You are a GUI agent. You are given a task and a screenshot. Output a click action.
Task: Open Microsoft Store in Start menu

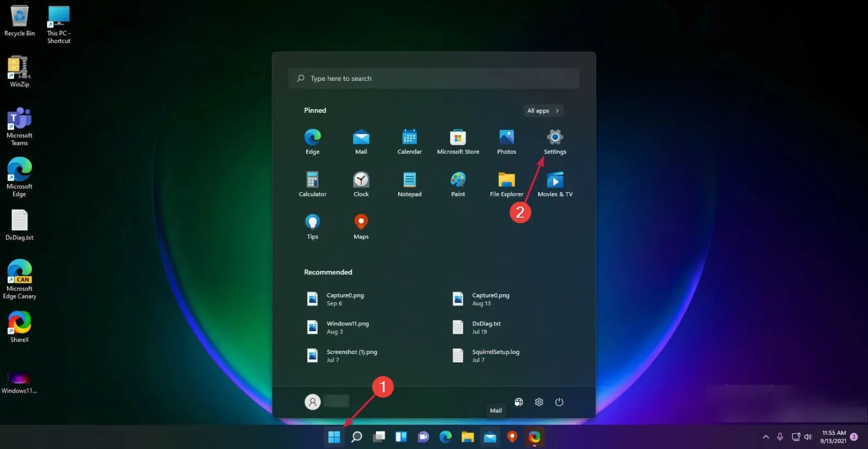click(458, 142)
